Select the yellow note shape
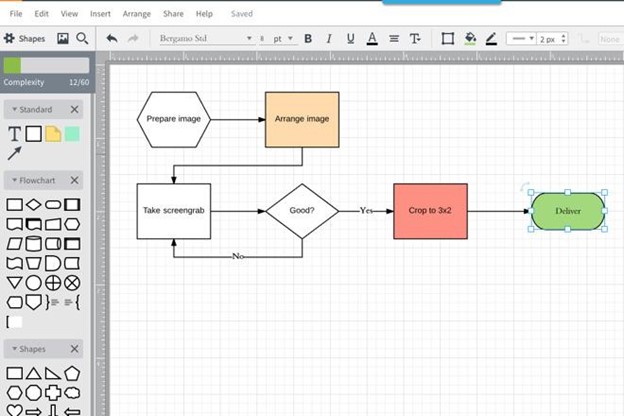This screenshot has width=624, height=416. (x=53, y=134)
